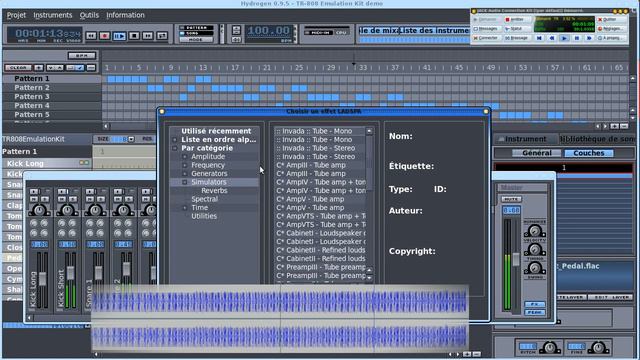Open the pattern SIZE dropdown

coord(131,139)
